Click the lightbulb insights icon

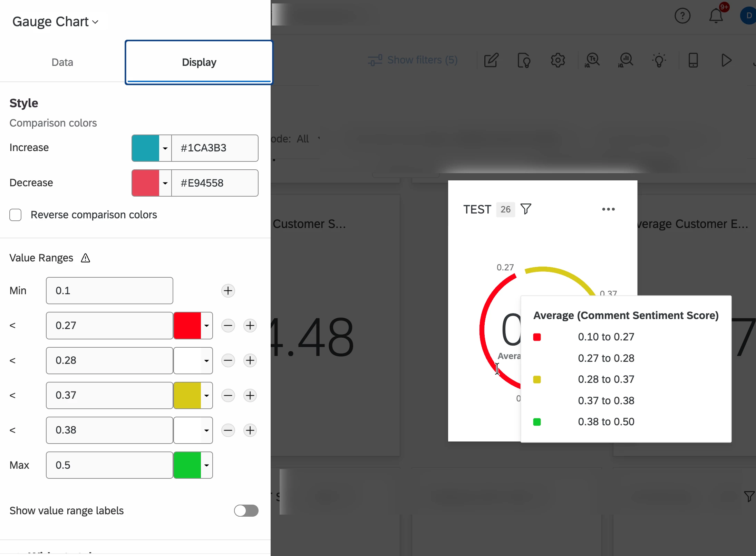(659, 60)
